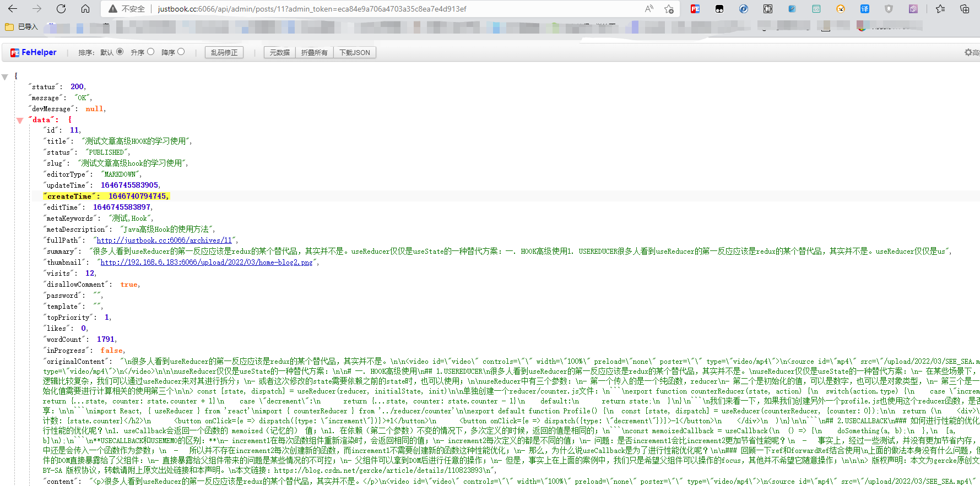
Task: Click the FeHelper logo in the toolbar
Action: click(34, 52)
